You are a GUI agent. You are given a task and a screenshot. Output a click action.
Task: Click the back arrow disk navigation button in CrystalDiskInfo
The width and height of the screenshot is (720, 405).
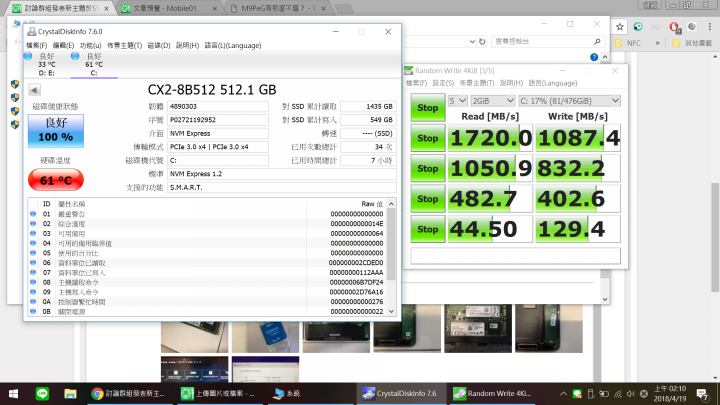[x=34, y=90]
